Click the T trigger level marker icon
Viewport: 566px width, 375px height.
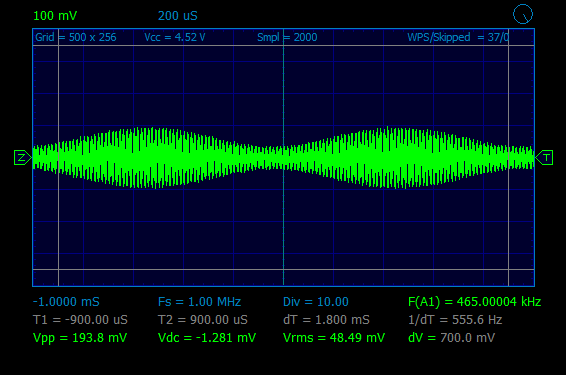(x=544, y=158)
